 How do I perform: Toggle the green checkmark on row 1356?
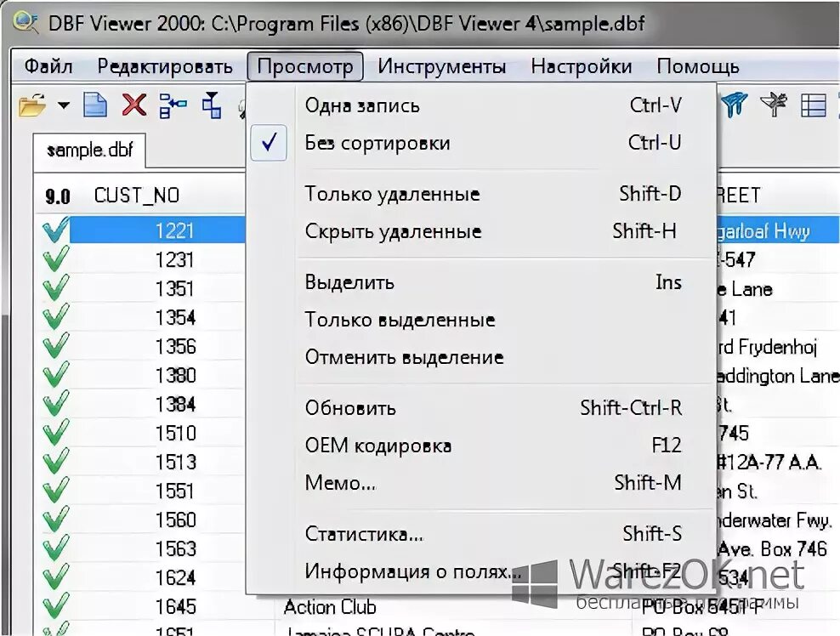pyautogui.click(x=55, y=346)
